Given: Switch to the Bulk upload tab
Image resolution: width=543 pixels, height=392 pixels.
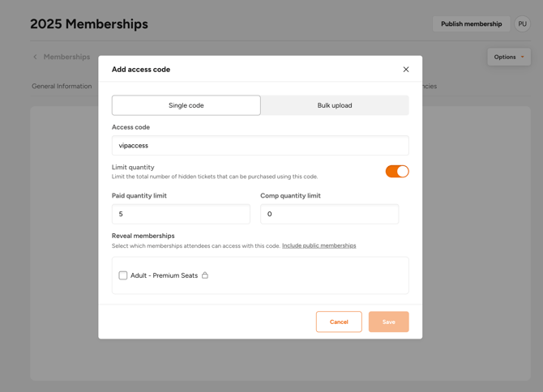Looking at the screenshot, I should (335, 105).
